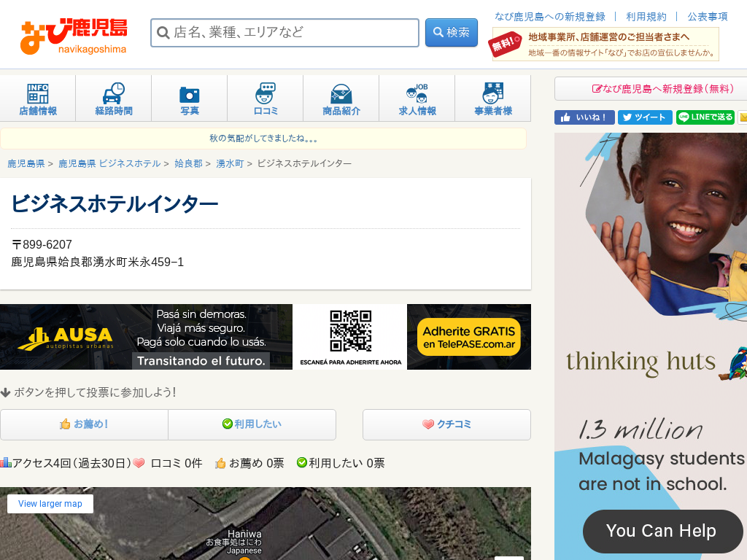Open the 商品紹介 product bag icon
747x560 pixels.
pyautogui.click(x=341, y=98)
